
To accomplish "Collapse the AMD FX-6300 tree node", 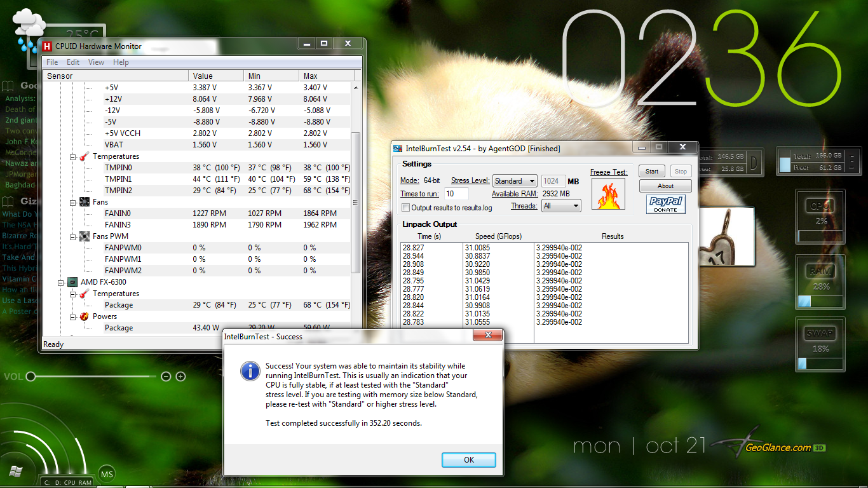I will point(60,282).
